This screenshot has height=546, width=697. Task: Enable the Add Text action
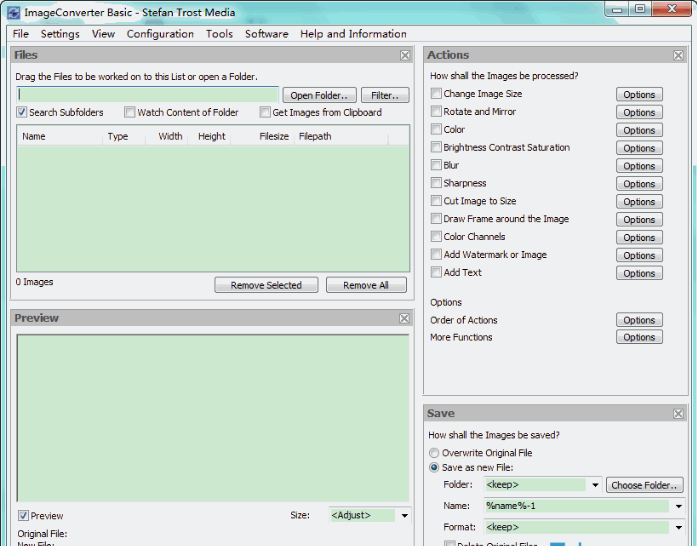(436, 272)
